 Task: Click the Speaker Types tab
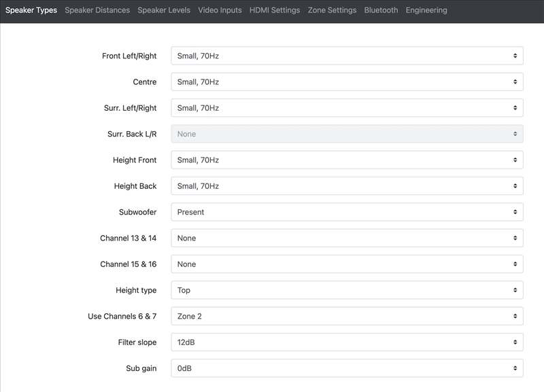tap(31, 10)
